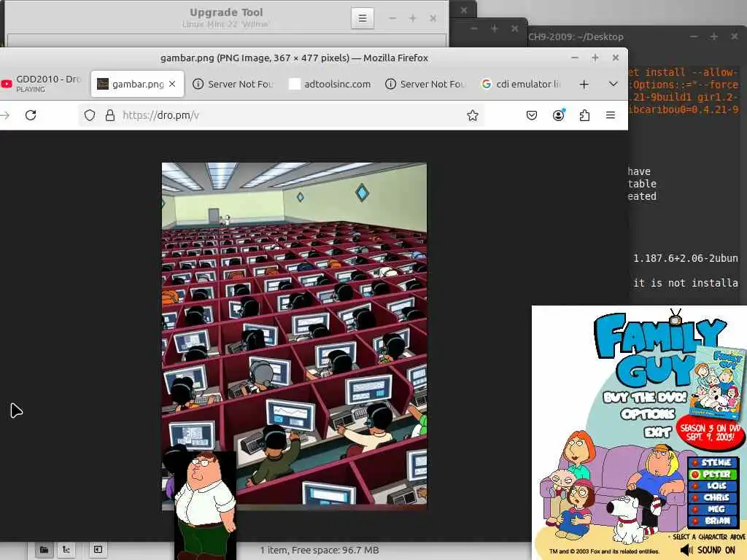Open Upgrade Tool hamburger menu

pyautogui.click(x=362, y=18)
